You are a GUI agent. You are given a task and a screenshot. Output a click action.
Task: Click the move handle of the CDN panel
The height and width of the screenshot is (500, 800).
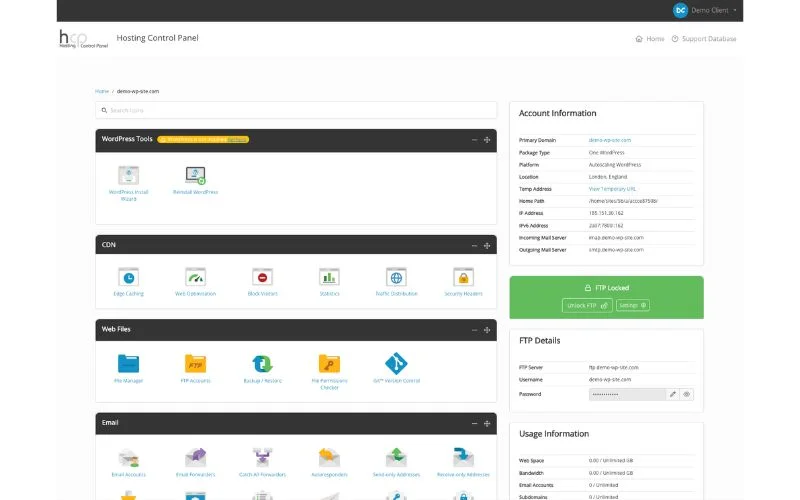487,246
